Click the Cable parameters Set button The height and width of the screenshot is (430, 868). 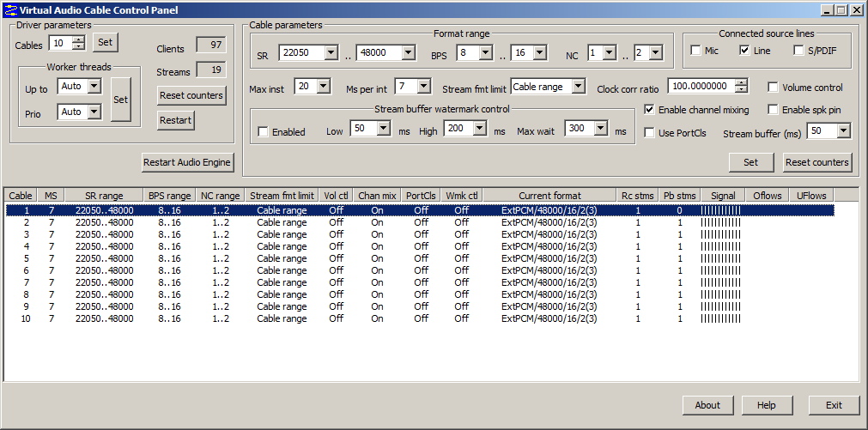(x=750, y=162)
